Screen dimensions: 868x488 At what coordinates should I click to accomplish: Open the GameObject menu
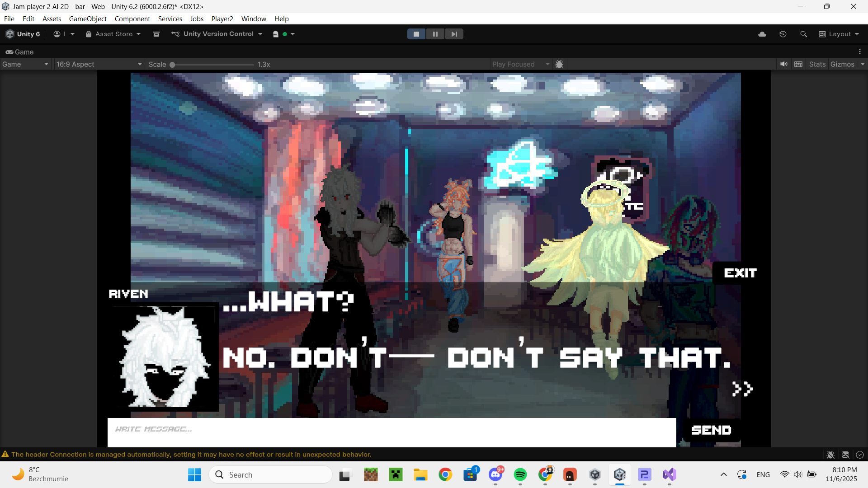[88, 19]
